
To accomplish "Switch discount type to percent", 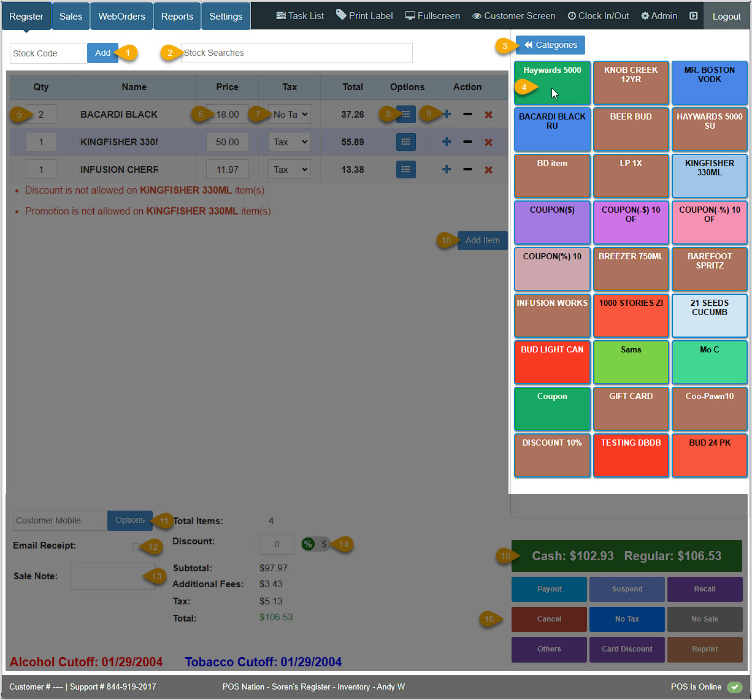I will [308, 544].
